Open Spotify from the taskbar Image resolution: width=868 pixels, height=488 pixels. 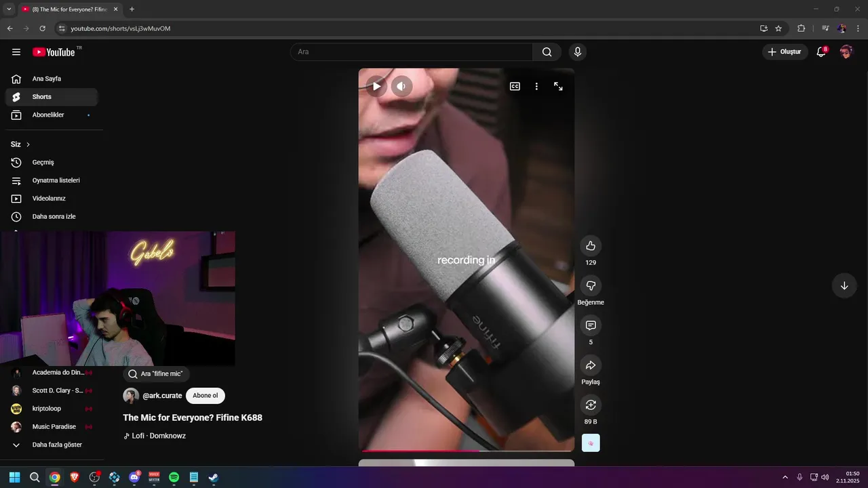[x=174, y=477]
